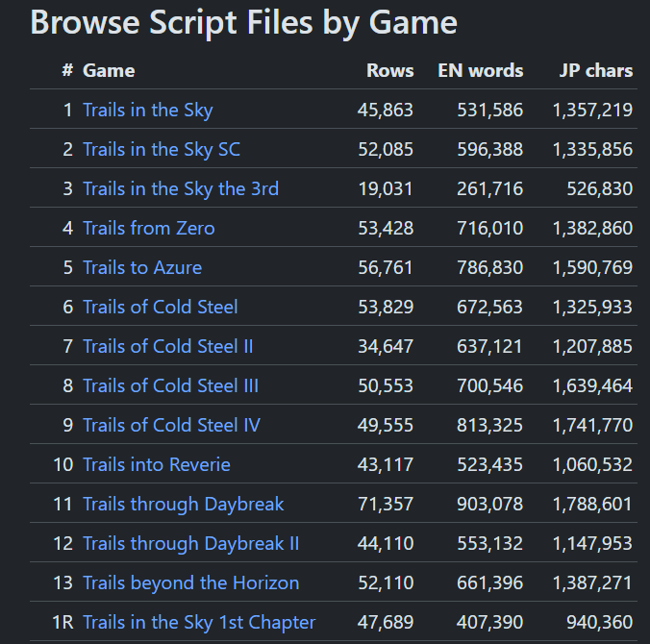Select the JP chars value 1,590,769
The width and height of the screenshot is (650, 644).
pos(593,268)
